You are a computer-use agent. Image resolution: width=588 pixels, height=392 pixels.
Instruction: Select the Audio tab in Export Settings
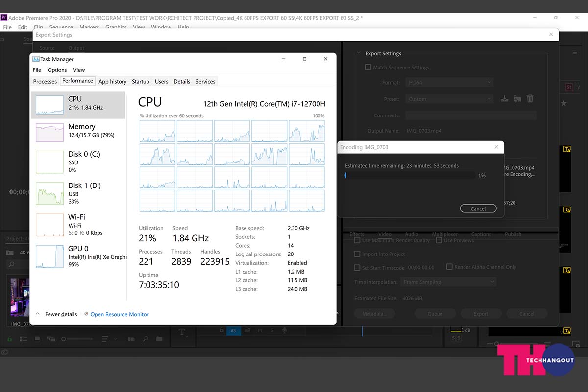click(412, 234)
